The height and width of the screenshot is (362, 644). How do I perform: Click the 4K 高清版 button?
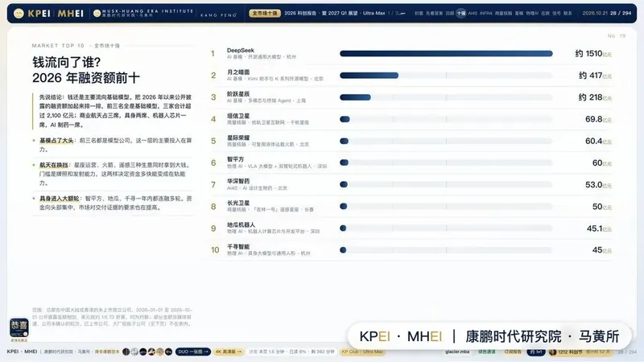[x=229, y=352]
